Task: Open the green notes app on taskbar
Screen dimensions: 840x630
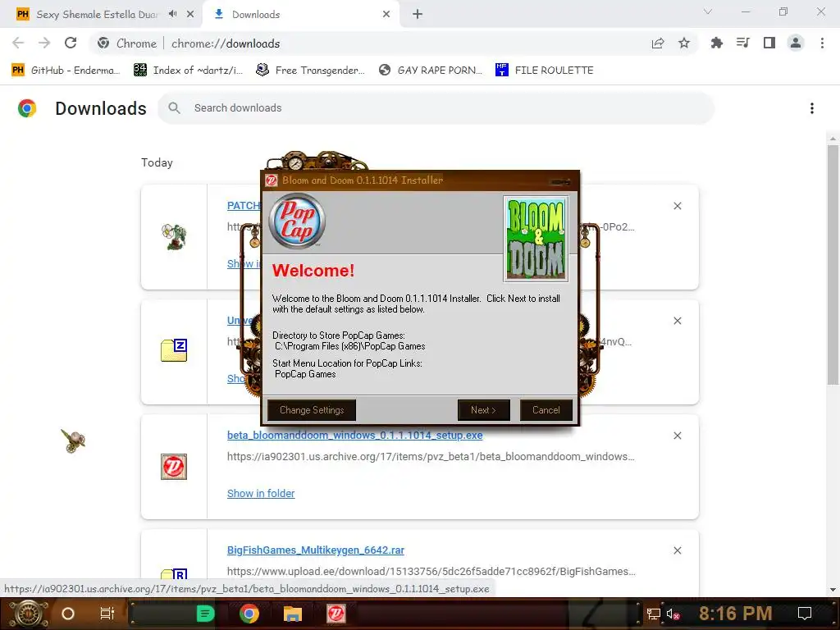Action: tap(205, 614)
